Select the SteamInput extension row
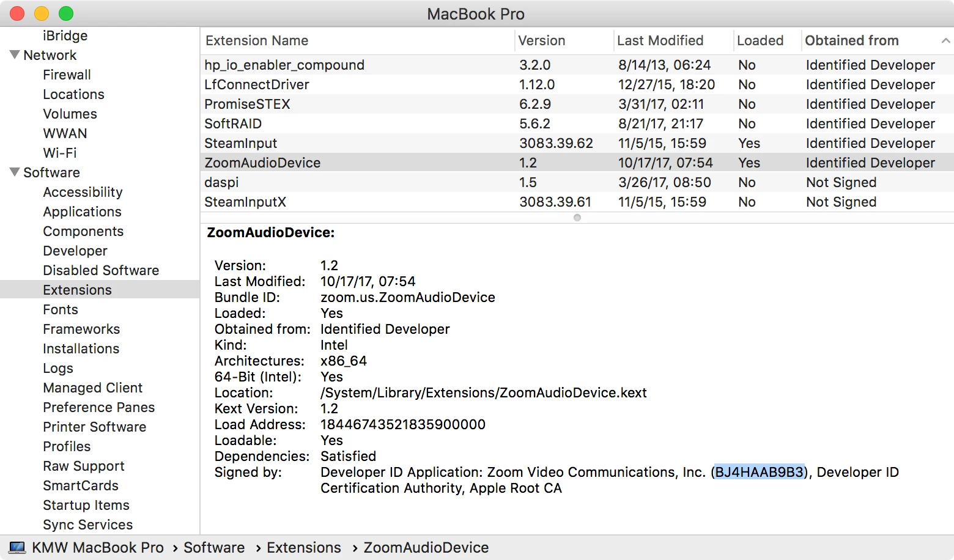Image resolution: width=954 pixels, height=560 pixels. [x=577, y=143]
